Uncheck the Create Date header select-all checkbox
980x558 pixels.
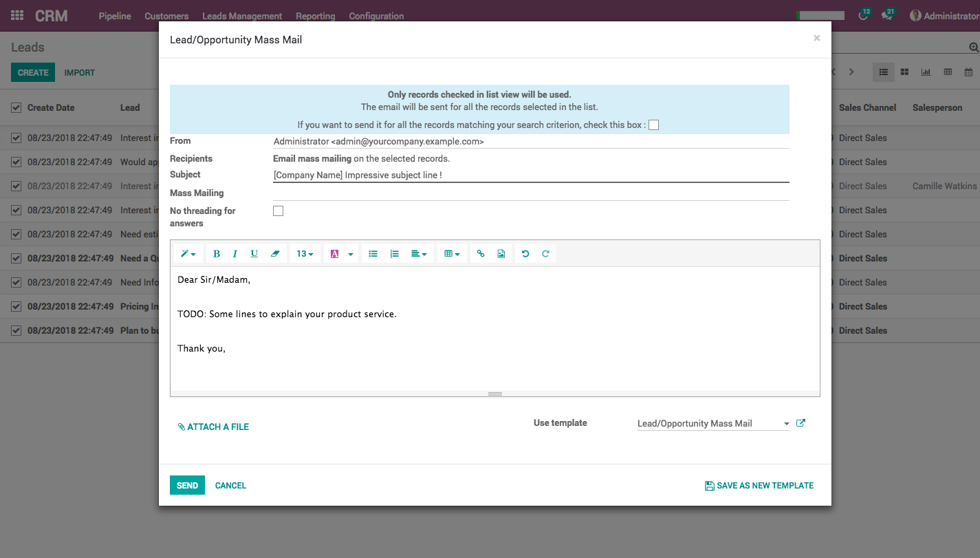coord(17,107)
